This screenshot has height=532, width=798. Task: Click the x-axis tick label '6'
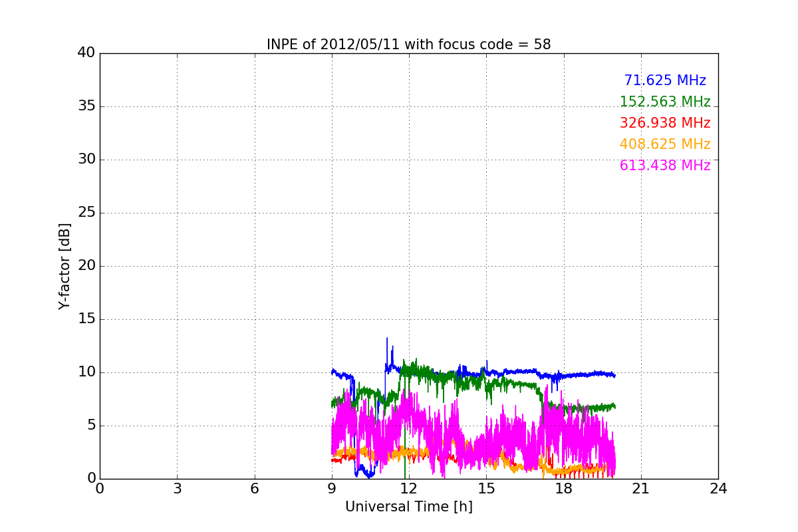point(254,489)
